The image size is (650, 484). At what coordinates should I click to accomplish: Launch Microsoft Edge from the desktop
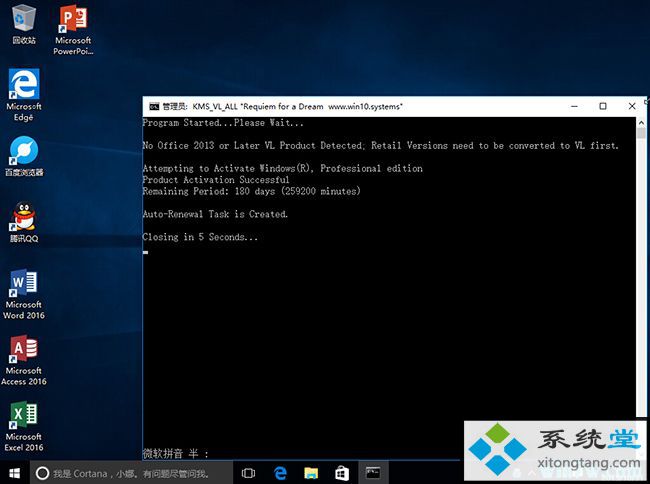click(24, 95)
